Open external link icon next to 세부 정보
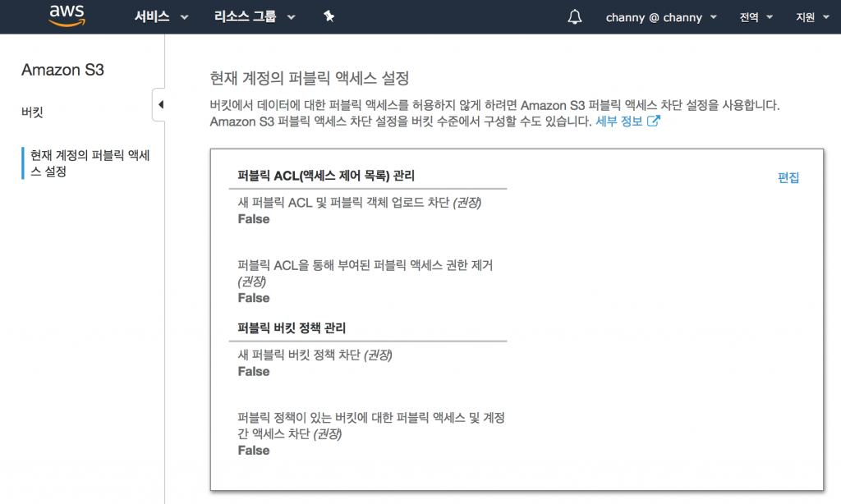841x504 pixels. [x=653, y=121]
